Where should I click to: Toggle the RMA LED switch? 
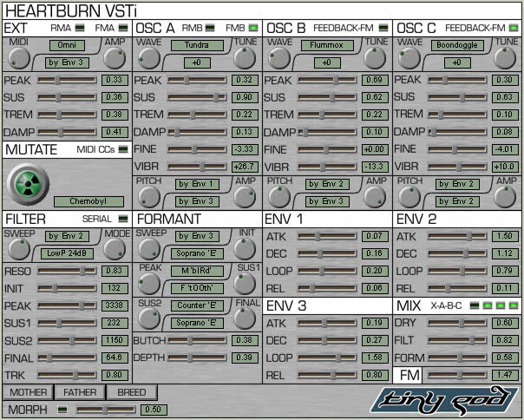click(80, 28)
